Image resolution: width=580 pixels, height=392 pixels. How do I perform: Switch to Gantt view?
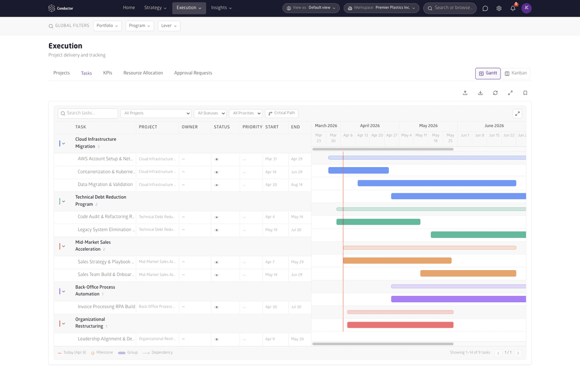click(x=488, y=73)
